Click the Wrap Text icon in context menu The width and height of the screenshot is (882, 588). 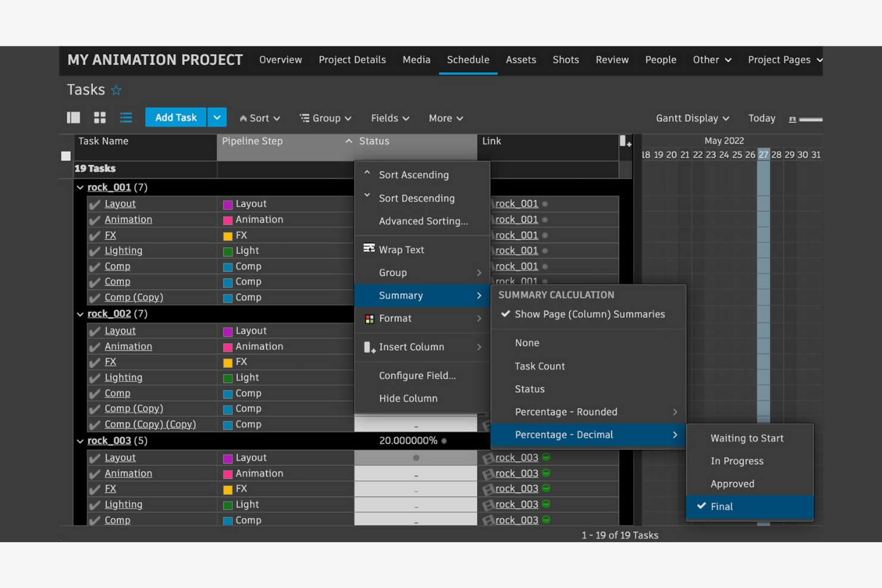[369, 249]
